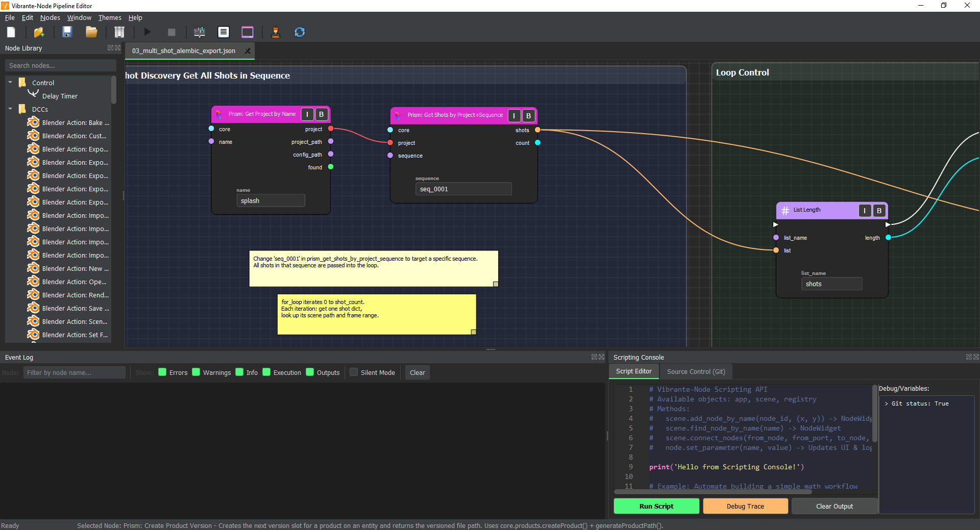This screenshot has height=530, width=980.
Task: Click the script editor horizontal scrollbar
Action: click(713, 492)
